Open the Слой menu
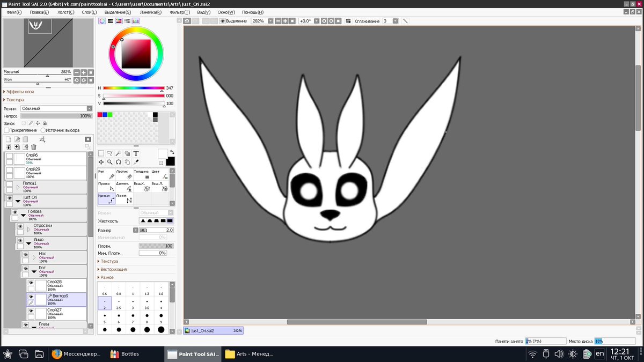The image size is (644, 362). (89, 12)
